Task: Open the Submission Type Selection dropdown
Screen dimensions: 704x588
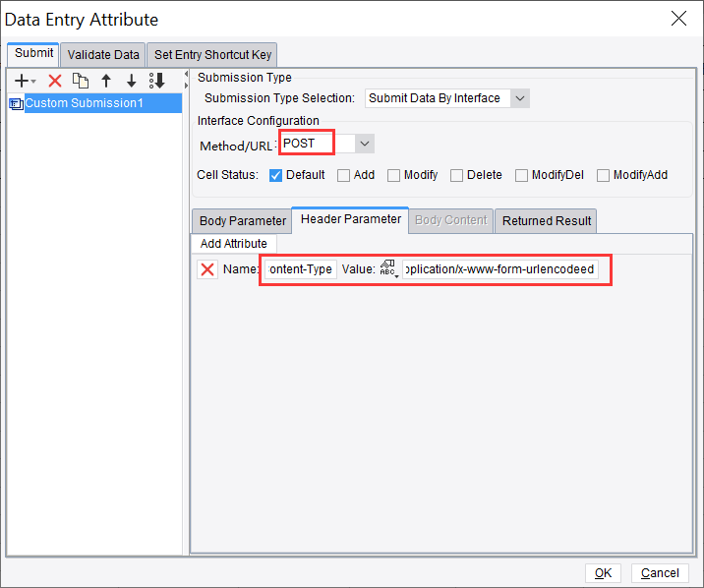Action: coord(520,98)
